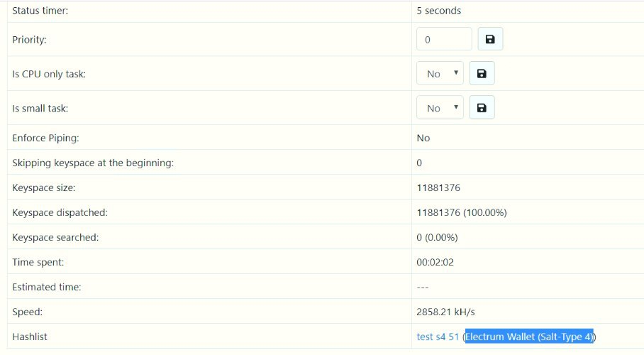Screen dimensions: 644x355
Task: Click Skipping keyspace at the beginning: label
Action: [93, 163]
